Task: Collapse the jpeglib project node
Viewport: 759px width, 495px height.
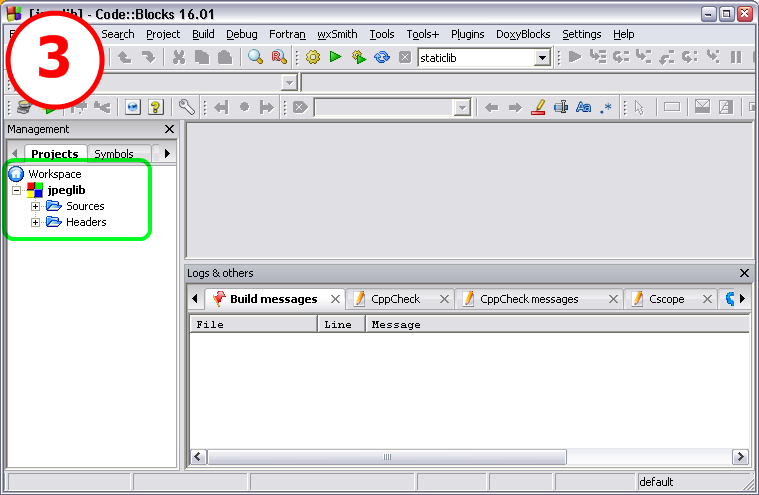Action: [16, 190]
